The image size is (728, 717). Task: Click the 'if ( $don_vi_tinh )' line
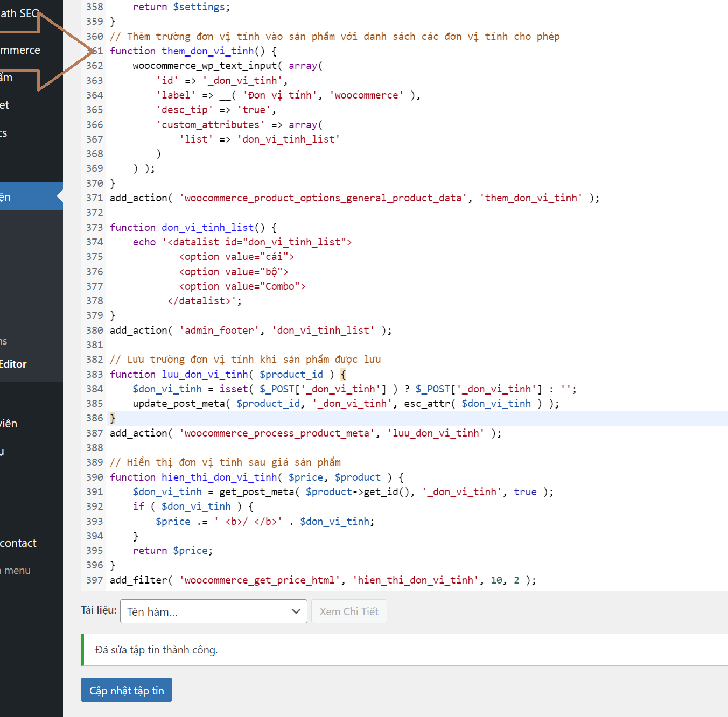point(193,506)
